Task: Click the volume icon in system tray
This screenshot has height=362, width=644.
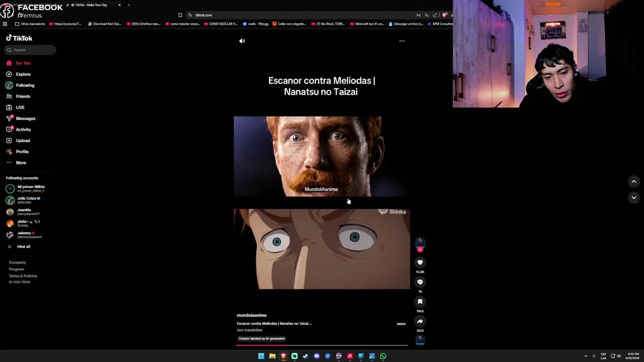Action: (x=618, y=356)
